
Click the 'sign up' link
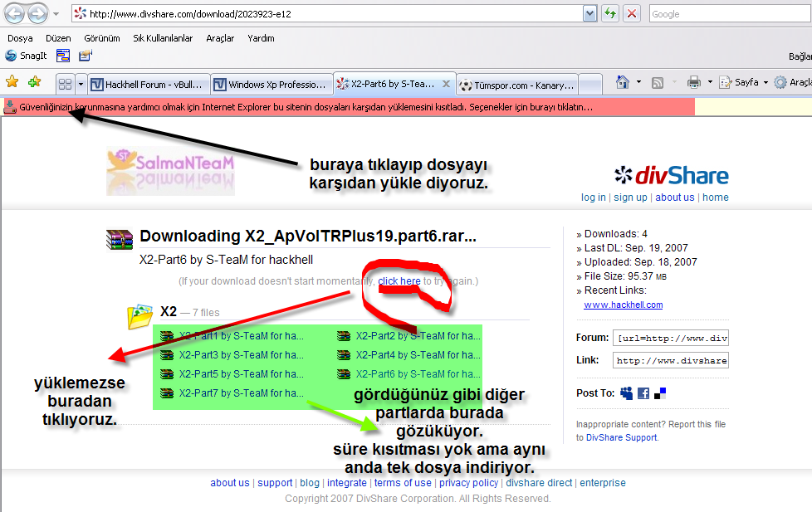tap(630, 197)
